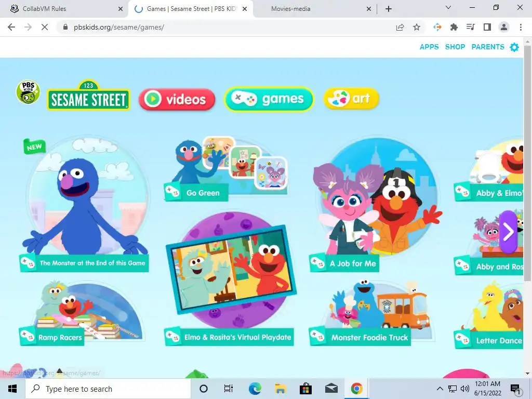532x399 pixels.
Task: Stop loading the page
Action: tap(45, 27)
